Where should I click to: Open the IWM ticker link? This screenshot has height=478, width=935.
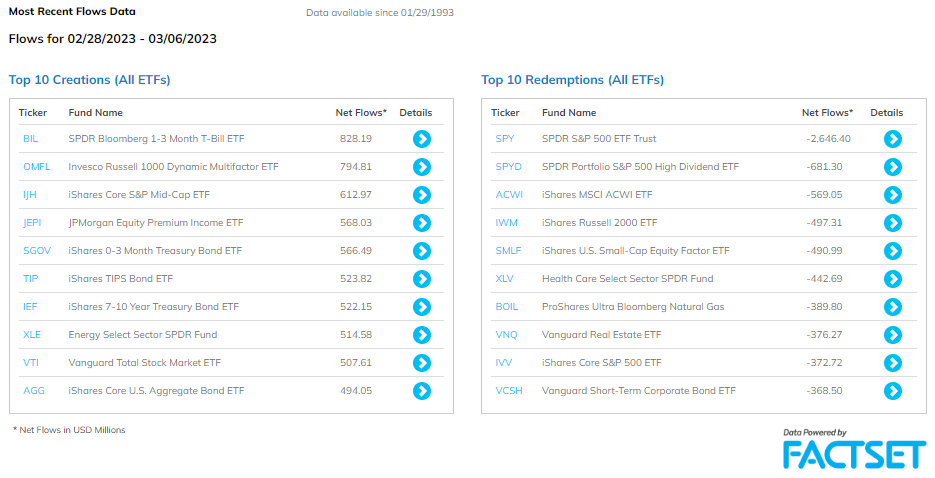(x=506, y=222)
